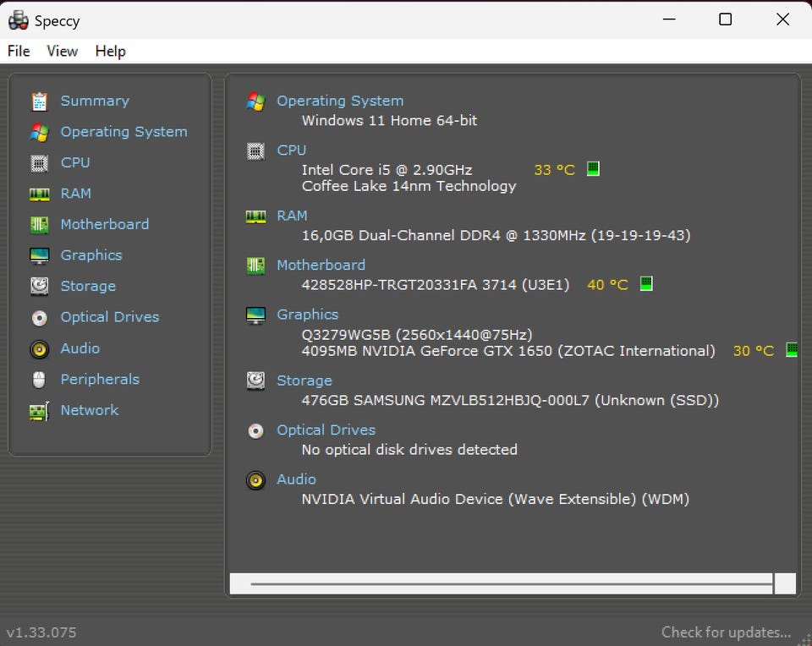
Task: Select the Audio speaker icon in sidebar
Action: coord(39,349)
